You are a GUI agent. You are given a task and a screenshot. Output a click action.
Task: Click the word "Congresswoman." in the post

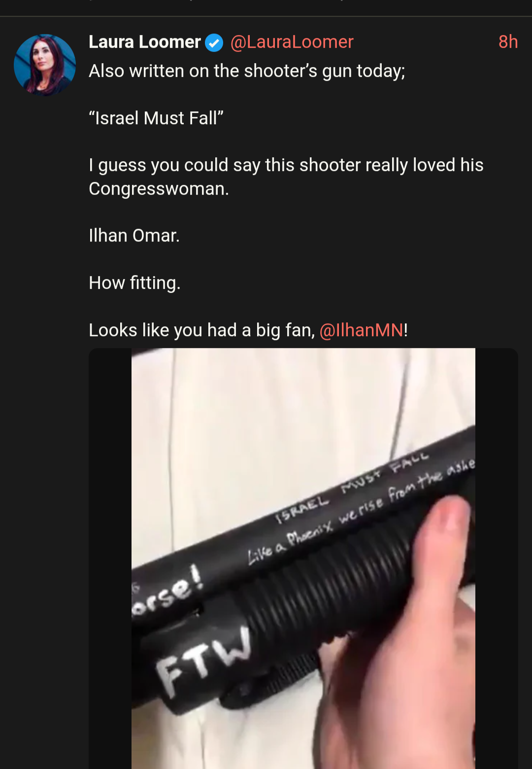[159, 189]
